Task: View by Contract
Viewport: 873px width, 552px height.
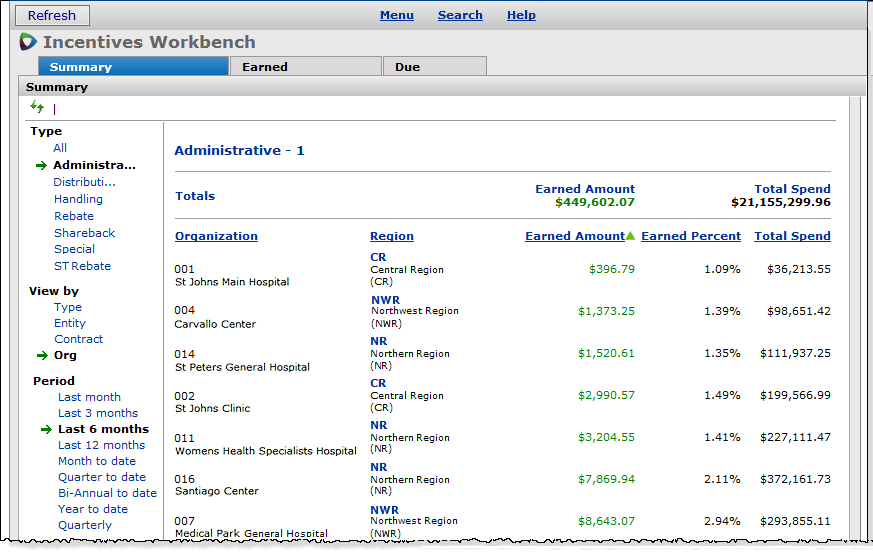Action: click(x=79, y=339)
